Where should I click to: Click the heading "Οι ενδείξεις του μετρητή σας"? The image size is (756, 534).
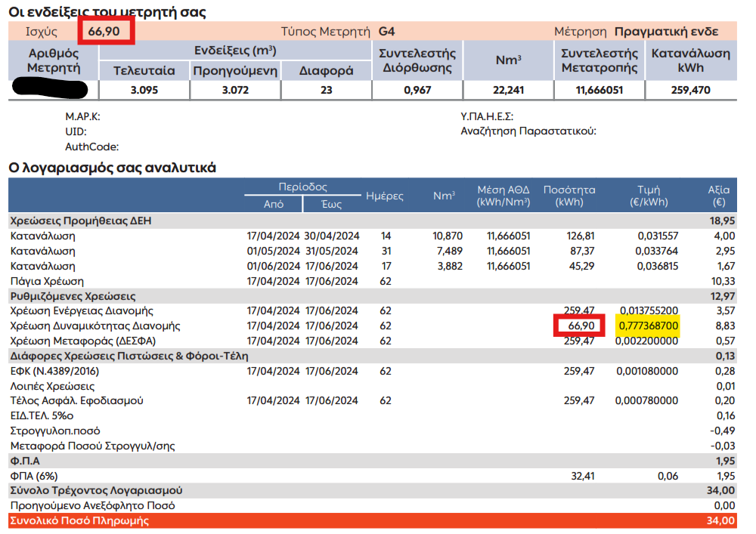[107, 11]
